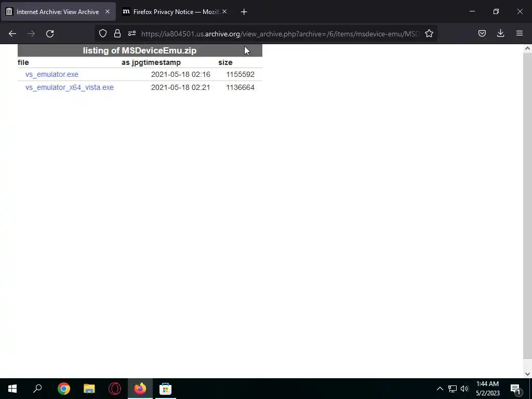The width and height of the screenshot is (532, 399).
Task: Open Windows taskbar search
Action: click(x=37, y=389)
